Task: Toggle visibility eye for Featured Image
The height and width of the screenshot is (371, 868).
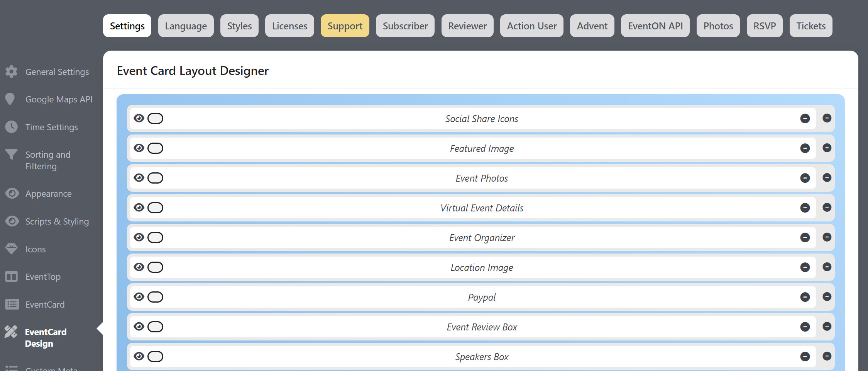Action: pyautogui.click(x=139, y=148)
